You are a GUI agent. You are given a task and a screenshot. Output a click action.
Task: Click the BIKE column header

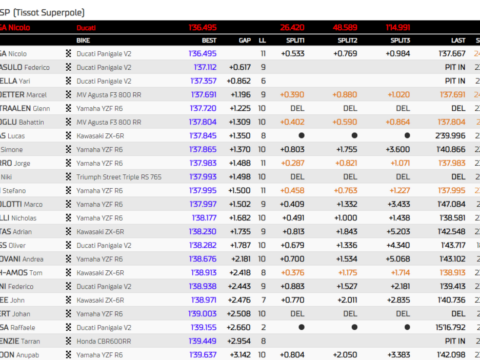click(83, 40)
